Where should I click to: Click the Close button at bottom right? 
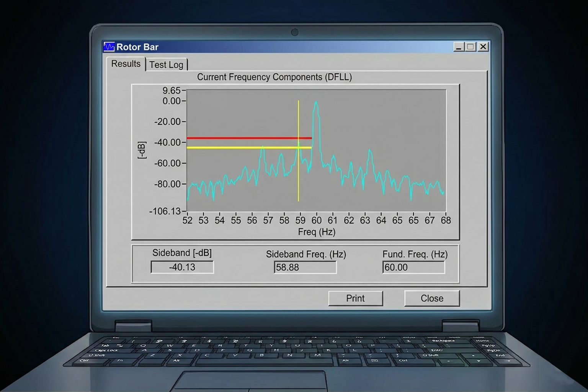(x=432, y=298)
